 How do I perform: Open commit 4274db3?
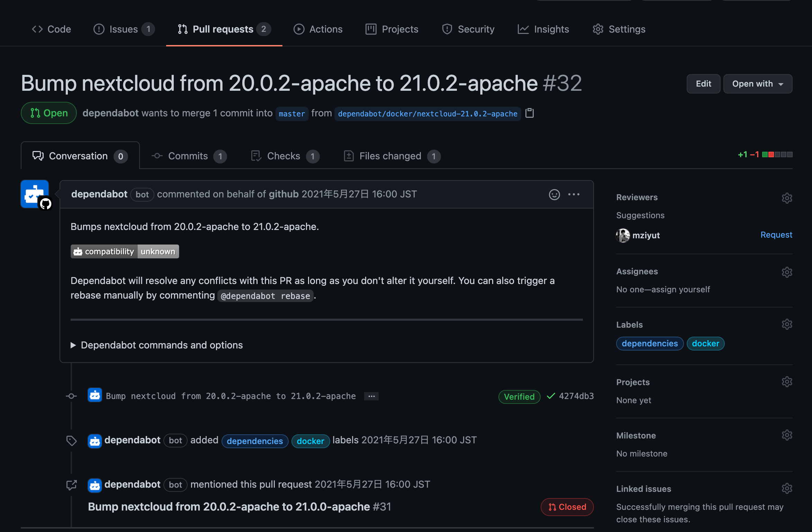[x=576, y=396]
